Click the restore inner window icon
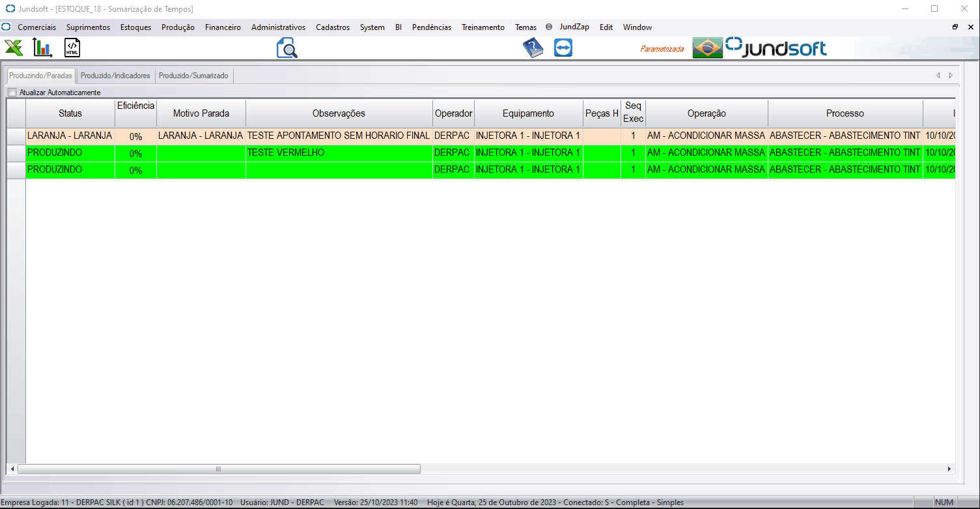The image size is (980, 509). (x=955, y=27)
